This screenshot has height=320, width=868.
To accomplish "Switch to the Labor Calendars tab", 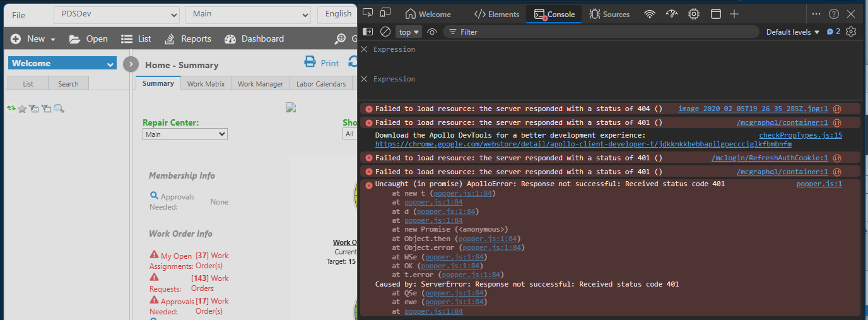I will point(320,83).
